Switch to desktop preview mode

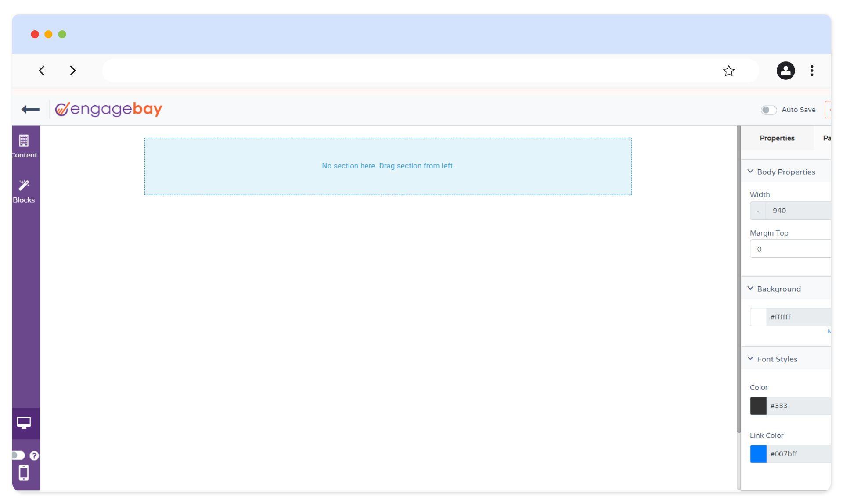pos(24,422)
